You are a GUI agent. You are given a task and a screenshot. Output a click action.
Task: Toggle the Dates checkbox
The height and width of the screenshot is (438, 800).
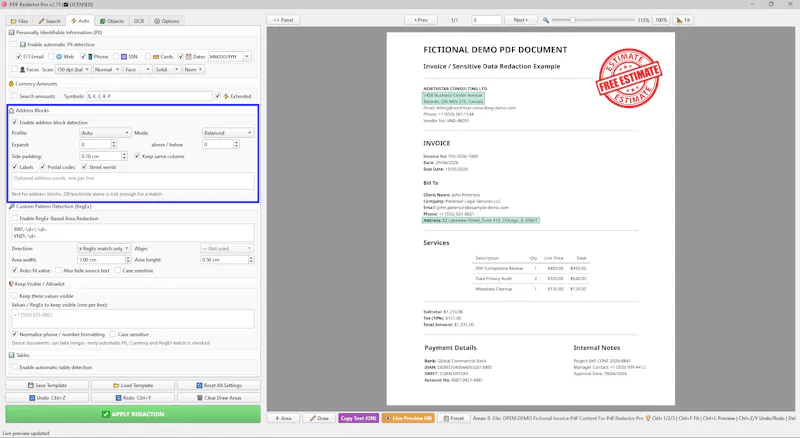tap(181, 57)
